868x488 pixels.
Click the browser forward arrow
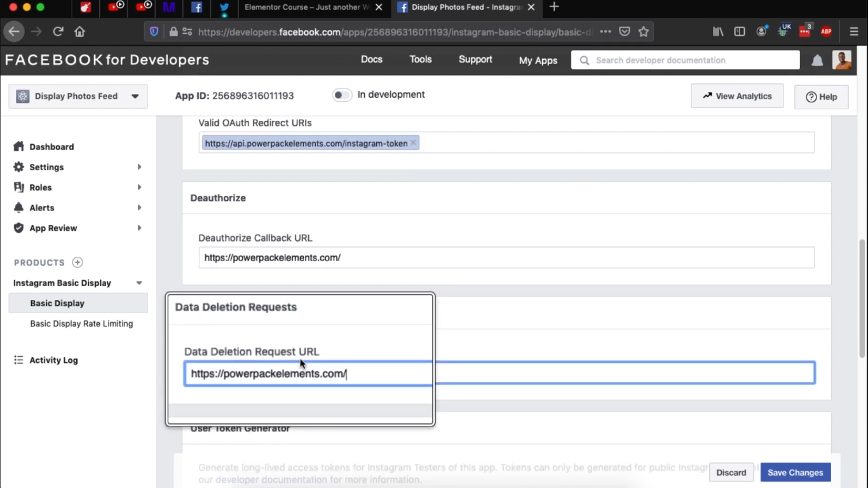point(36,31)
